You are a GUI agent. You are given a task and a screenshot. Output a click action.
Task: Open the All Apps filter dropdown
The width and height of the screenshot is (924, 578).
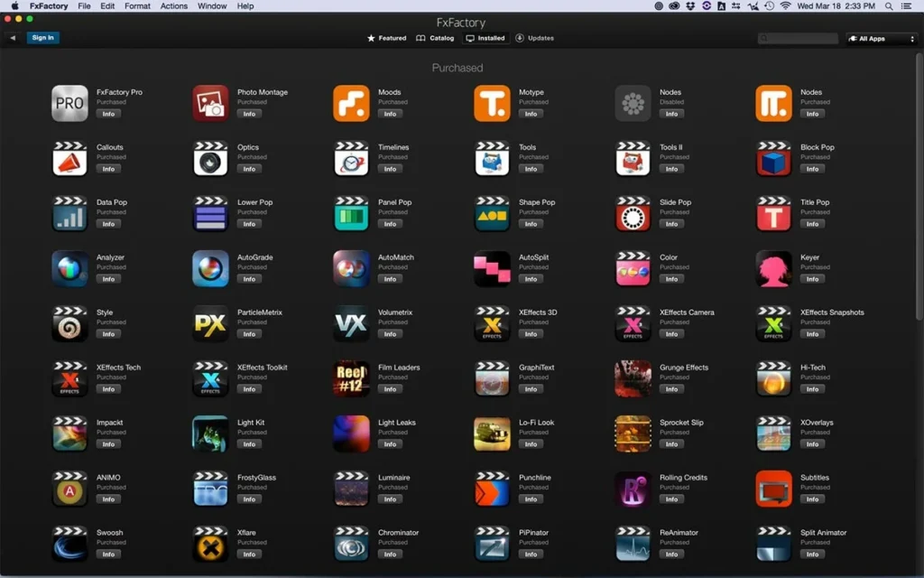point(882,38)
